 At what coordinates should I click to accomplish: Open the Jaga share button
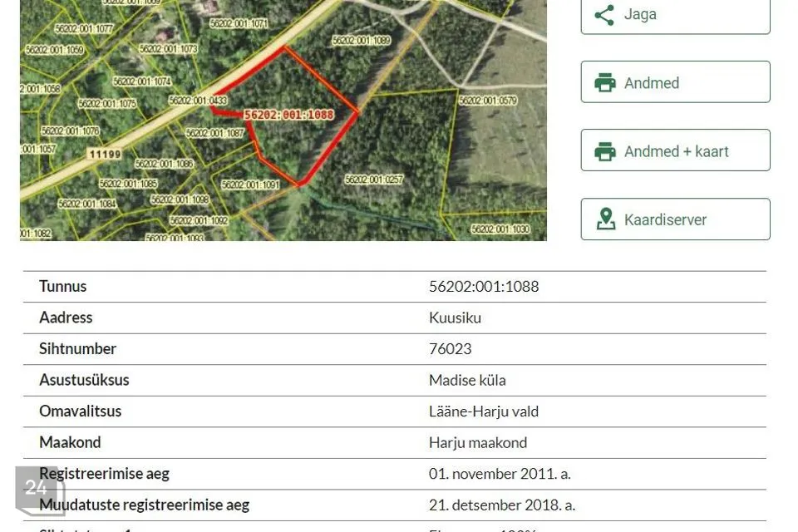675,15
